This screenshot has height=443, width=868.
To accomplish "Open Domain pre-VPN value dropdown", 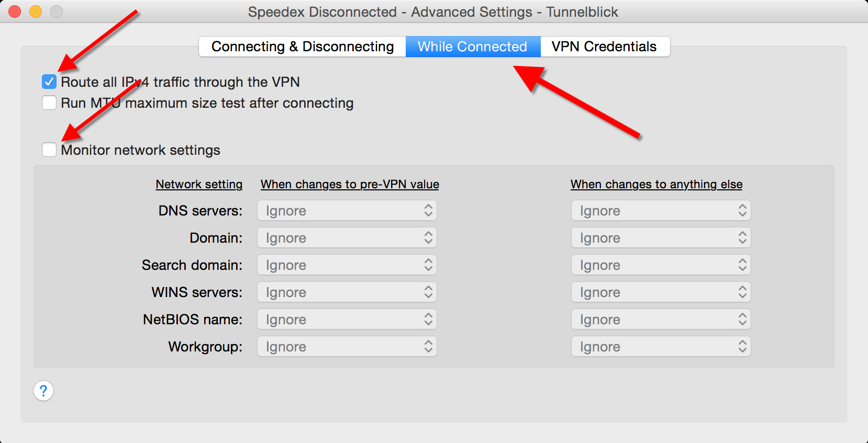I will coord(347,238).
